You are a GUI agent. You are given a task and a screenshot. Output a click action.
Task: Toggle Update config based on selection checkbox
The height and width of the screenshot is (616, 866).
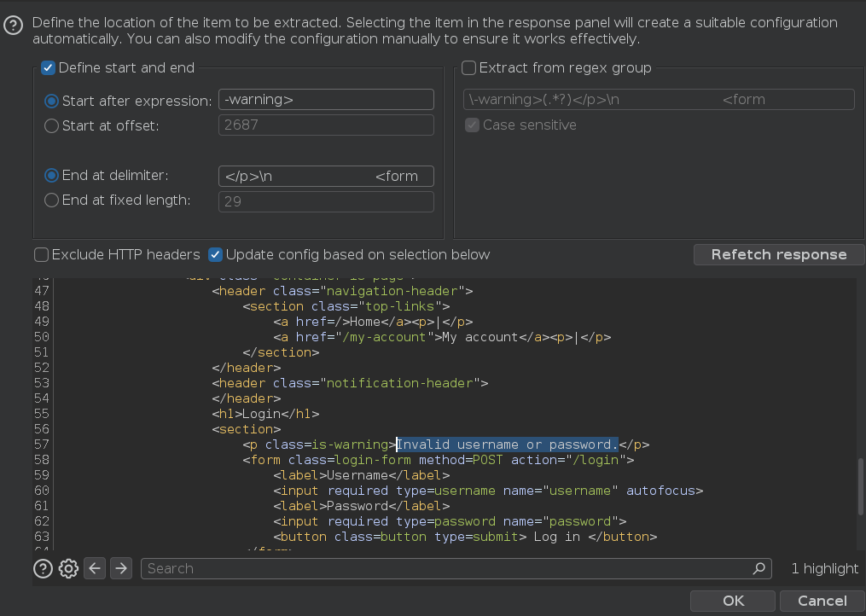coord(215,255)
